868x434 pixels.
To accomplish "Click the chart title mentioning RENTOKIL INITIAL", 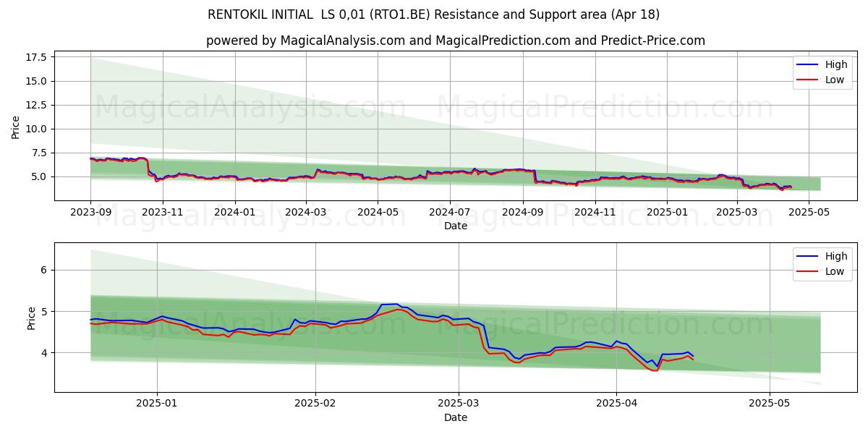I will pyautogui.click(x=433, y=14).
